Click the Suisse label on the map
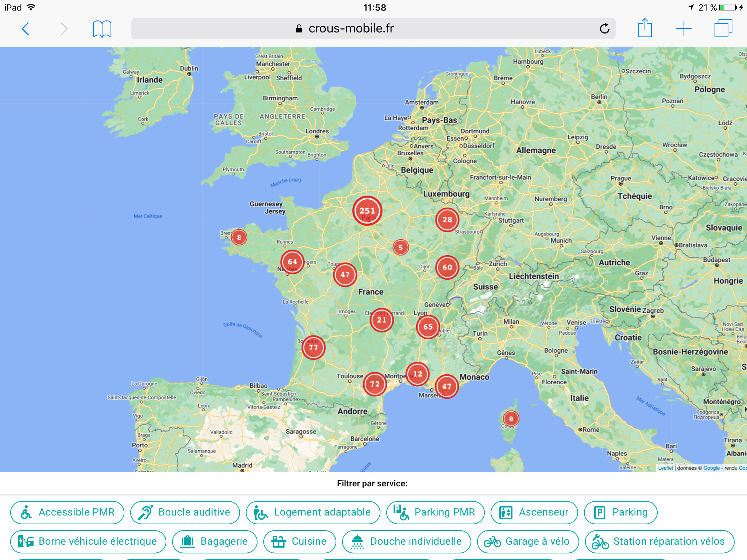 click(485, 287)
